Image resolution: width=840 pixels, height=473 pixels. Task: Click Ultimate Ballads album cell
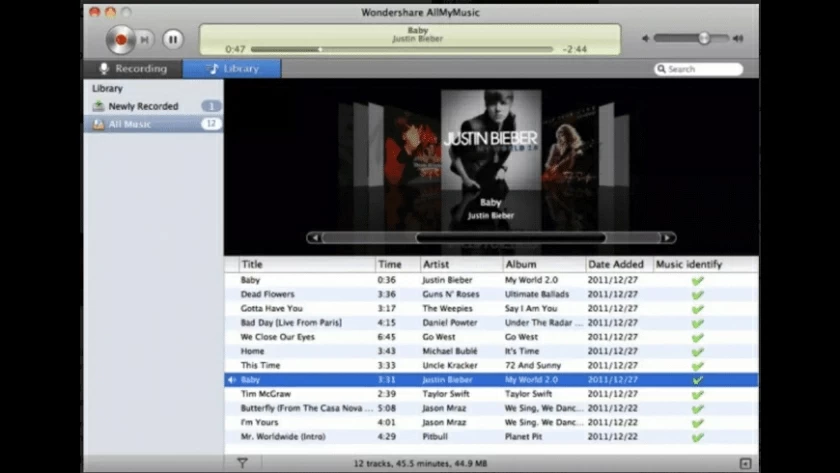[x=537, y=294]
